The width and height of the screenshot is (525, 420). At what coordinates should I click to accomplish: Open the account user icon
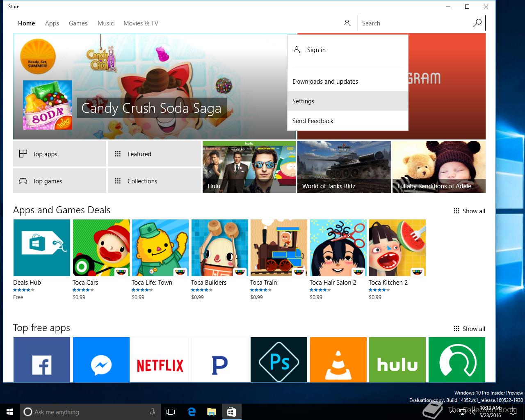[347, 23]
